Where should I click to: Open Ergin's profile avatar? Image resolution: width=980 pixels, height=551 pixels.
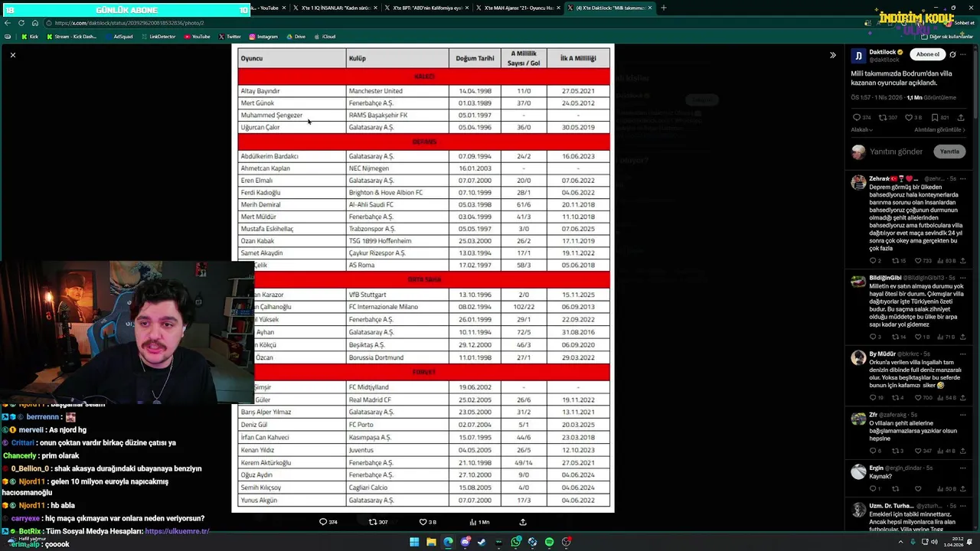click(858, 471)
